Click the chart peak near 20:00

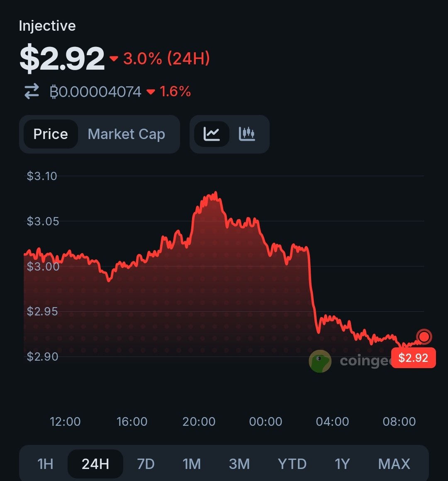point(215,193)
